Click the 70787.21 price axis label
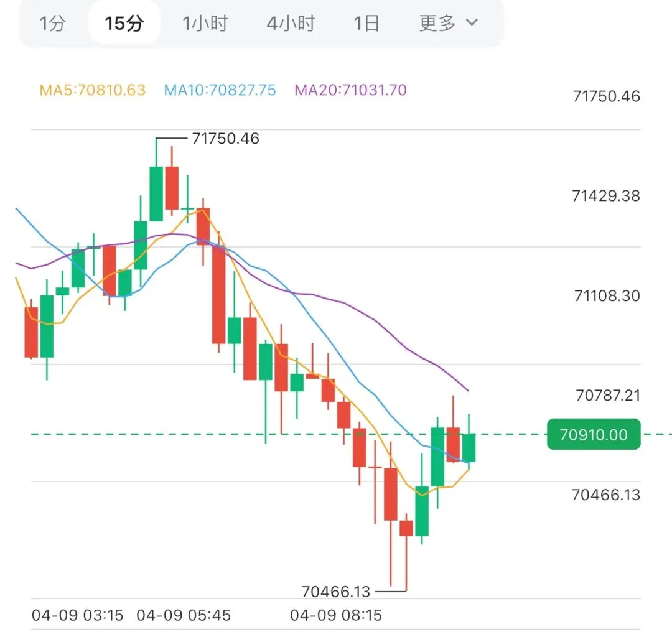This screenshot has width=672, height=632. tap(606, 395)
